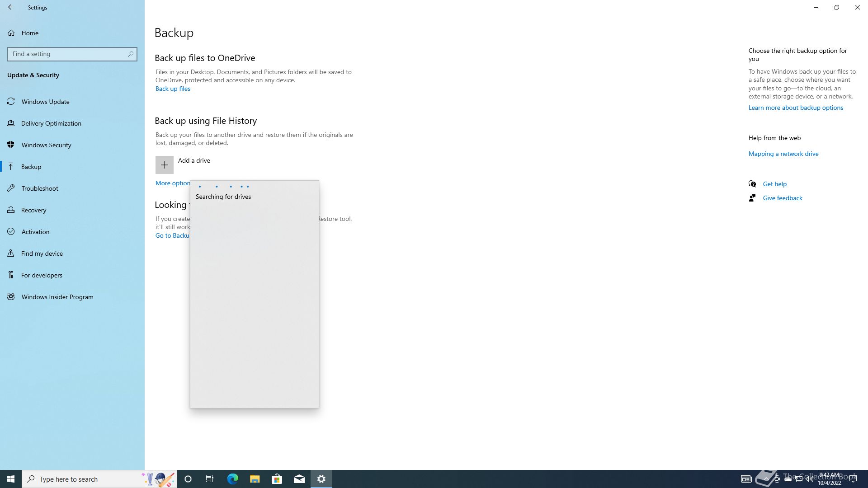The image size is (868, 488).
Task: Click the back arrow in Settings
Action: tap(11, 7)
